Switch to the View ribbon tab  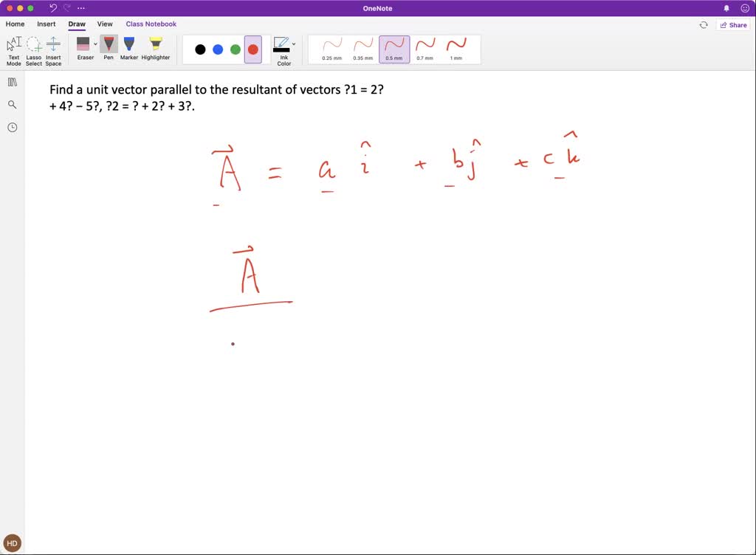tap(105, 24)
